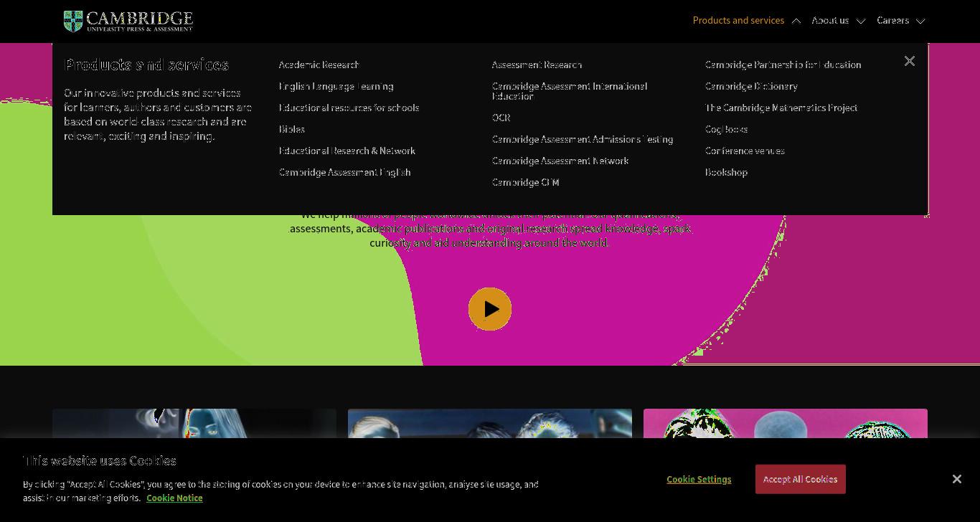The image size is (980, 522).
Task: Click Accept All Cookies button
Action: [800, 479]
